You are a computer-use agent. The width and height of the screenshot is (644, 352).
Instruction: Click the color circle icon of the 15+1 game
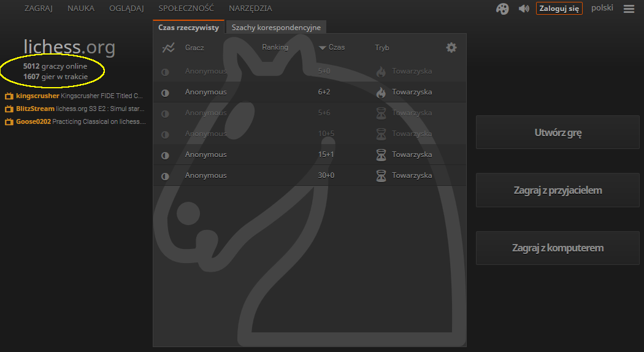point(165,155)
